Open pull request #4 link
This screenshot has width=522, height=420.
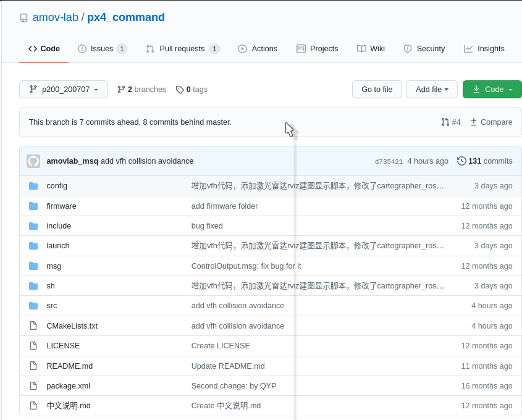pos(451,122)
